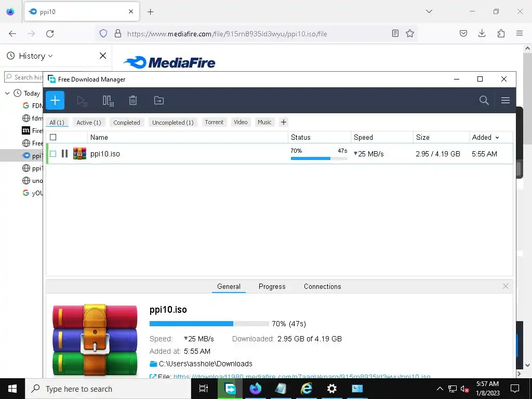This screenshot has height=399, width=532.
Task: Delete selected download with trash icon
Action: pyautogui.click(x=133, y=100)
